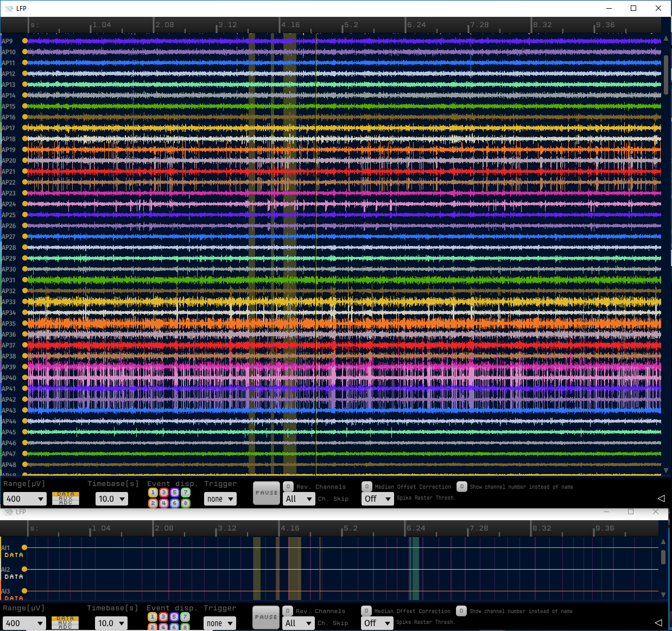Image resolution: width=672 pixels, height=631 pixels.
Task: Toggle Median Offset Correction on
Action: [367, 487]
